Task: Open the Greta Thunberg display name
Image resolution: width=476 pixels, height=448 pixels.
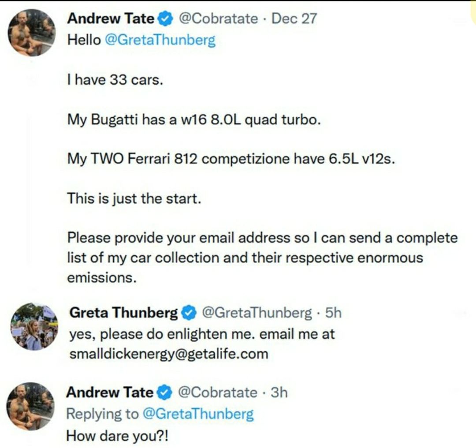Action: pos(123,313)
